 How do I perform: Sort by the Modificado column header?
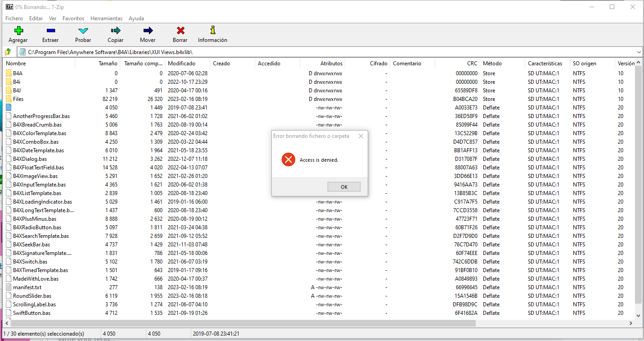(x=187, y=64)
